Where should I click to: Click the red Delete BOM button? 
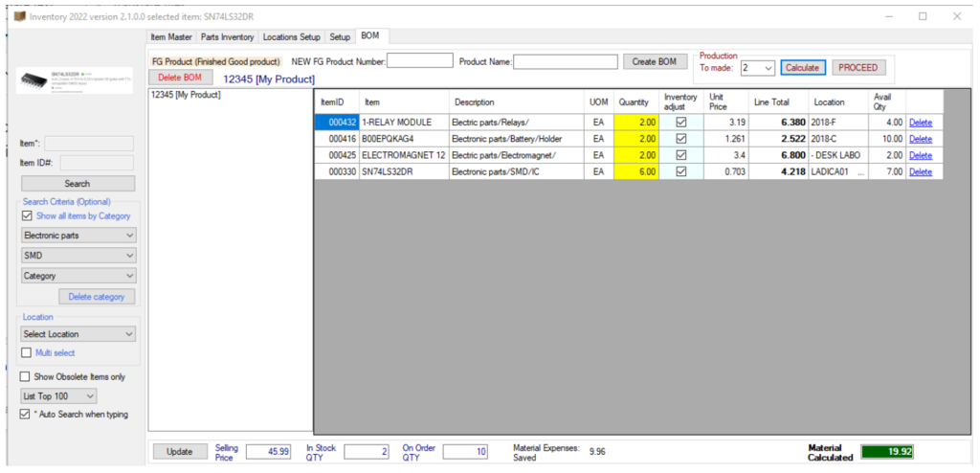(x=180, y=78)
